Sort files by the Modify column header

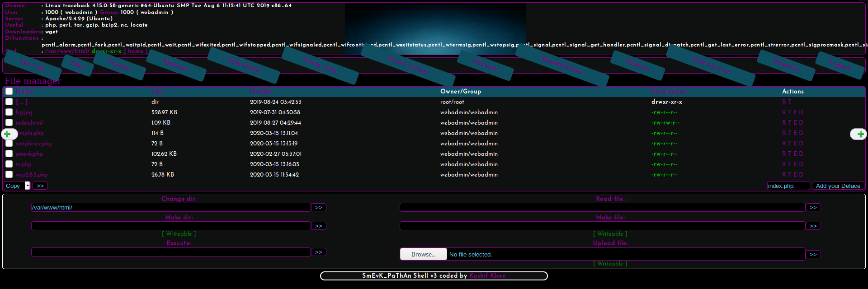(260, 91)
